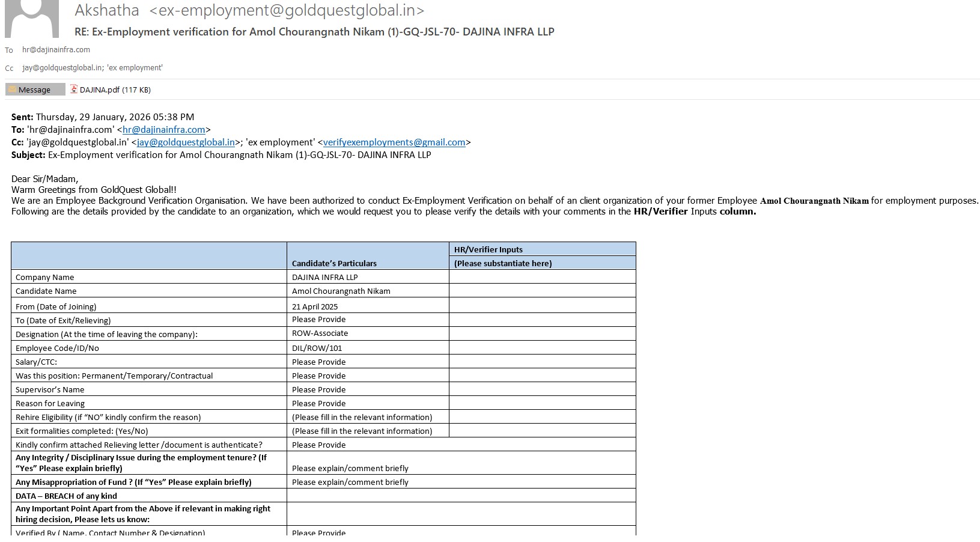This screenshot has width=980, height=542.
Task: Open the jay@goldquestglobal.in email link in the body
Action: [186, 142]
